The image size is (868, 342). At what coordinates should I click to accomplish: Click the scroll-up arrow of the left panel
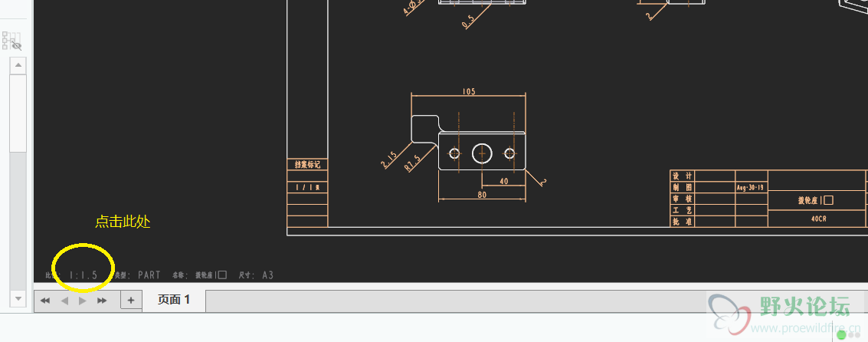pos(18,65)
